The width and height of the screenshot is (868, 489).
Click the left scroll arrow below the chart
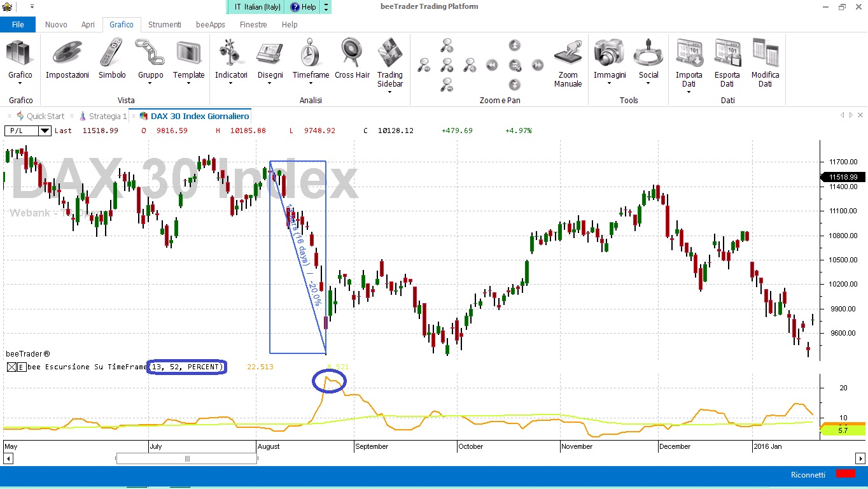[8, 458]
